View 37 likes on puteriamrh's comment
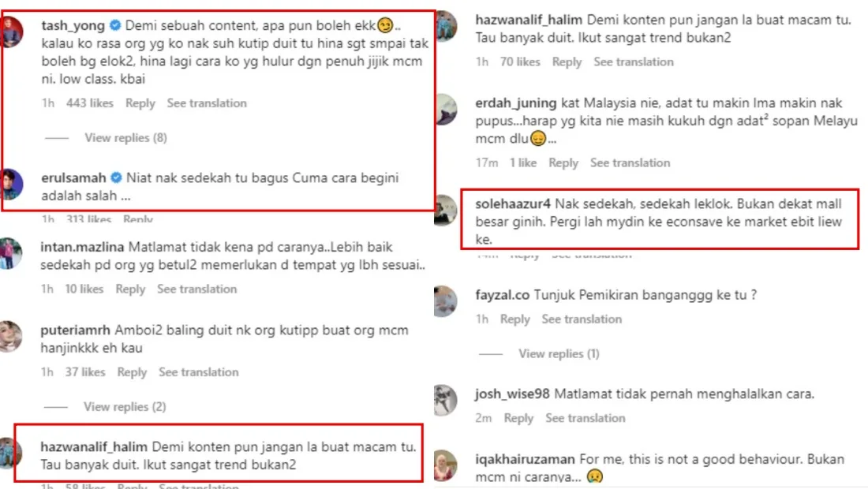Image resolution: width=868 pixels, height=489 pixels. coord(84,372)
